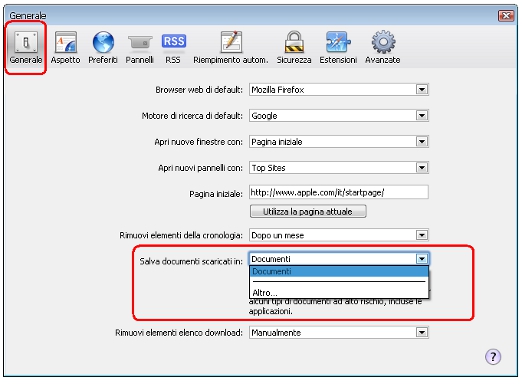Collapse the Salva documenti scaricati dropdown arrow

[422, 259]
